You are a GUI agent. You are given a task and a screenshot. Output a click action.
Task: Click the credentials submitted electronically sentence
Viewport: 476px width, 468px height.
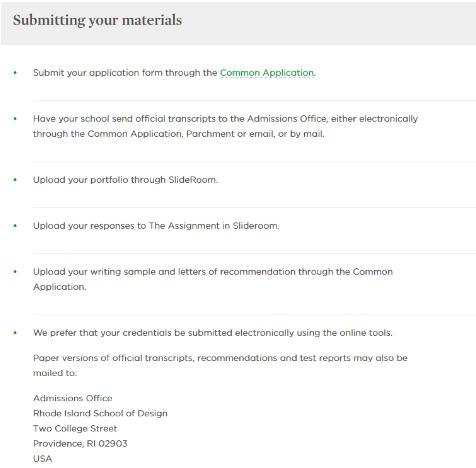click(x=213, y=333)
